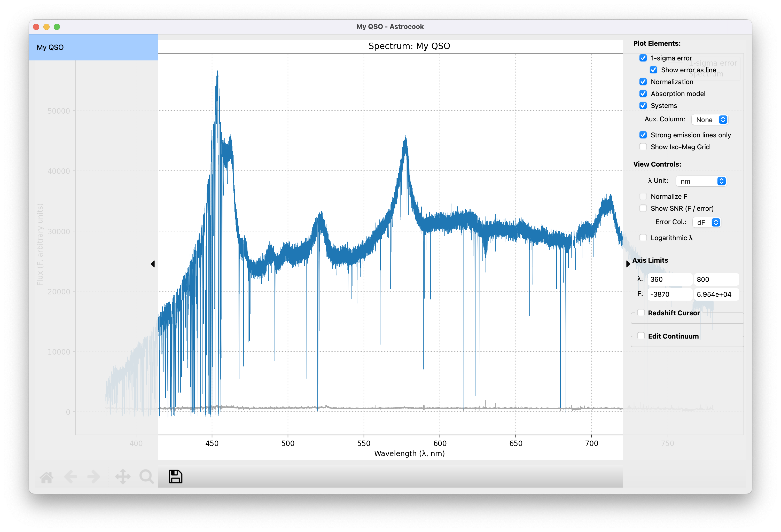Screen dimensions: 781x532
Task: Toggle Show error as line checkbox
Action: pyautogui.click(x=653, y=69)
